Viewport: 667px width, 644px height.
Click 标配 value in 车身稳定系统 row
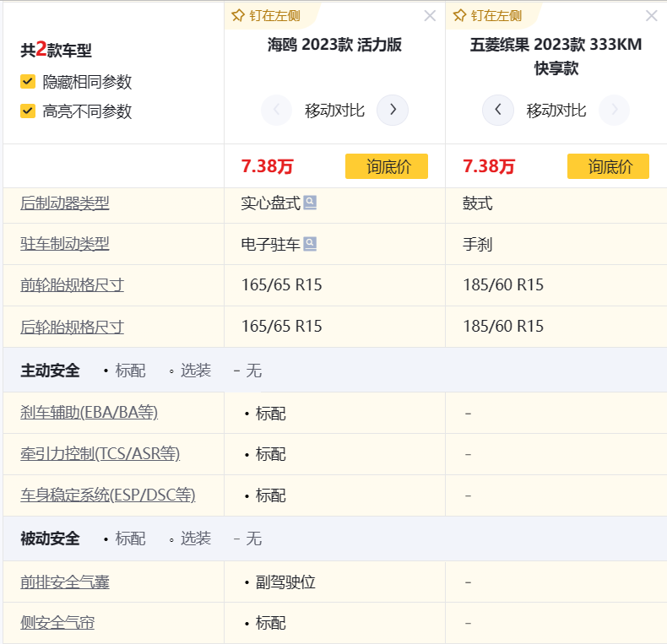point(270,495)
